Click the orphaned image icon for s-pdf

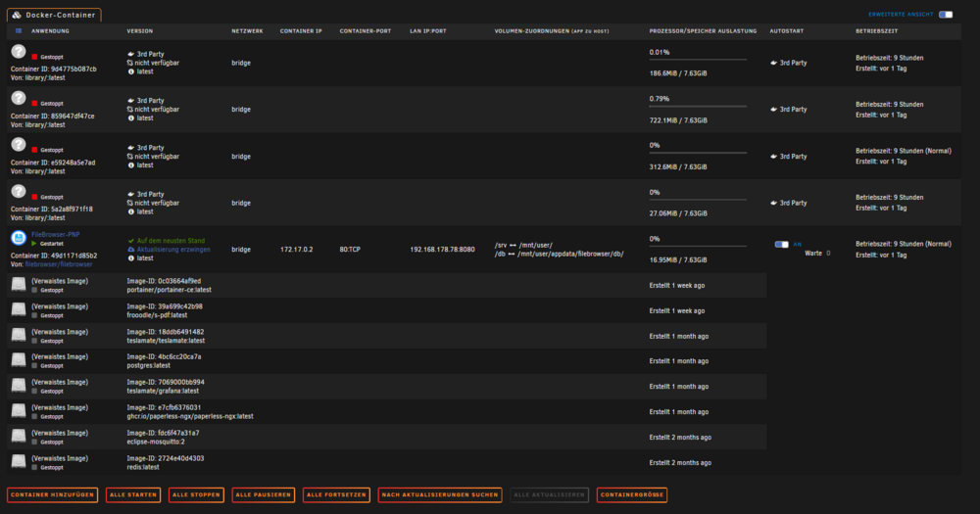click(x=19, y=310)
